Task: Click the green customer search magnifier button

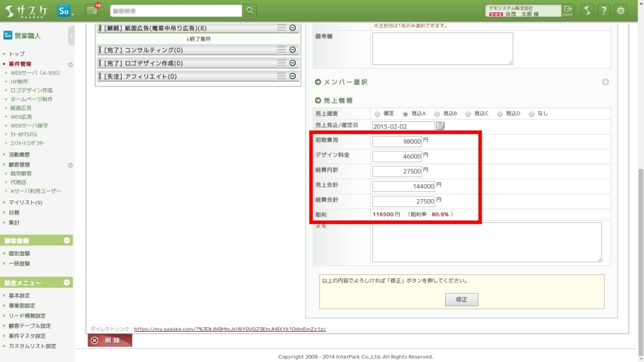Action: tap(250, 10)
